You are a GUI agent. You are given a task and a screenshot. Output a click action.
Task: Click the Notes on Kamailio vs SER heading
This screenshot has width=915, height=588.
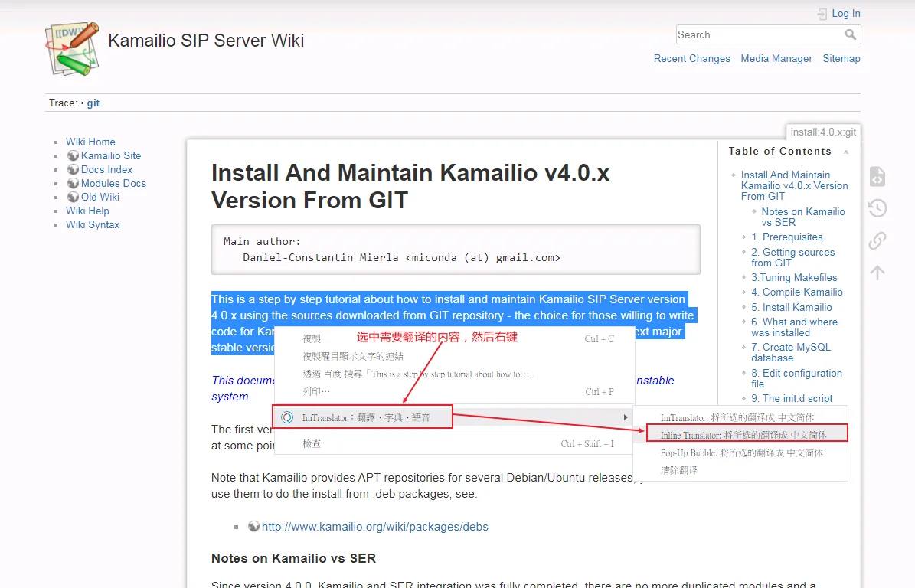pos(293,558)
